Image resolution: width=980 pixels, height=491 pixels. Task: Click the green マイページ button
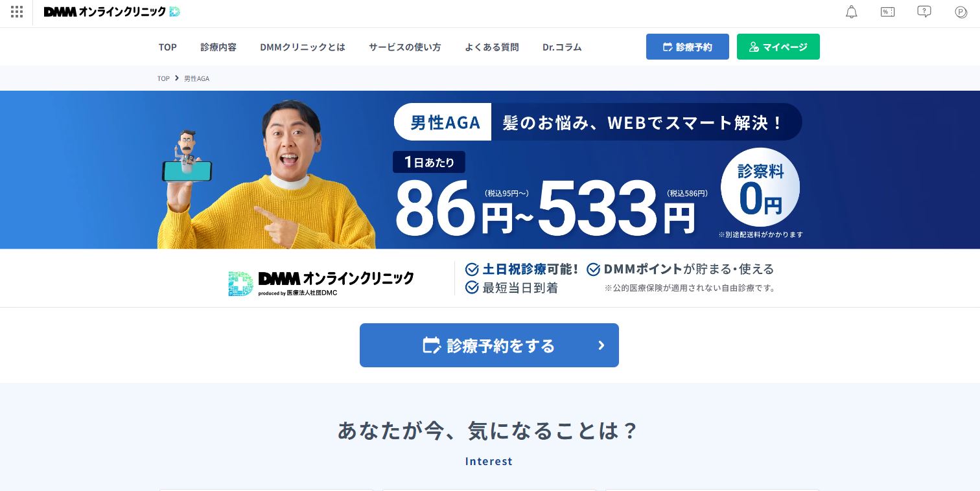pos(778,47)
